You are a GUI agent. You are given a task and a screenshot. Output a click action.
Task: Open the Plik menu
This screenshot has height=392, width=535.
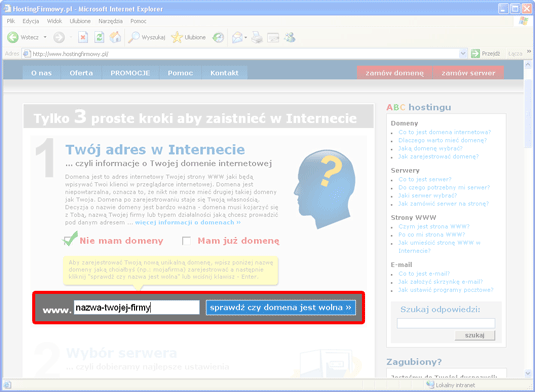11,21
